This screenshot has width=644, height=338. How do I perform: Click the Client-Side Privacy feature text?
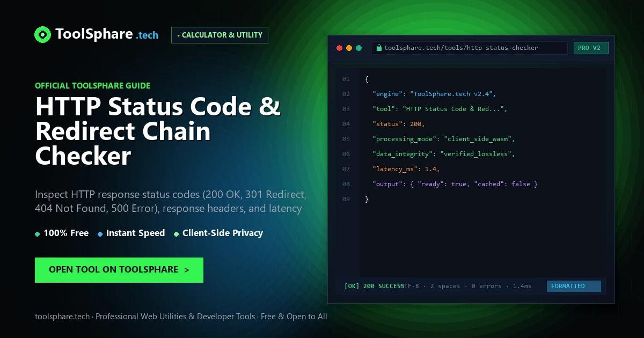[223, 233]
